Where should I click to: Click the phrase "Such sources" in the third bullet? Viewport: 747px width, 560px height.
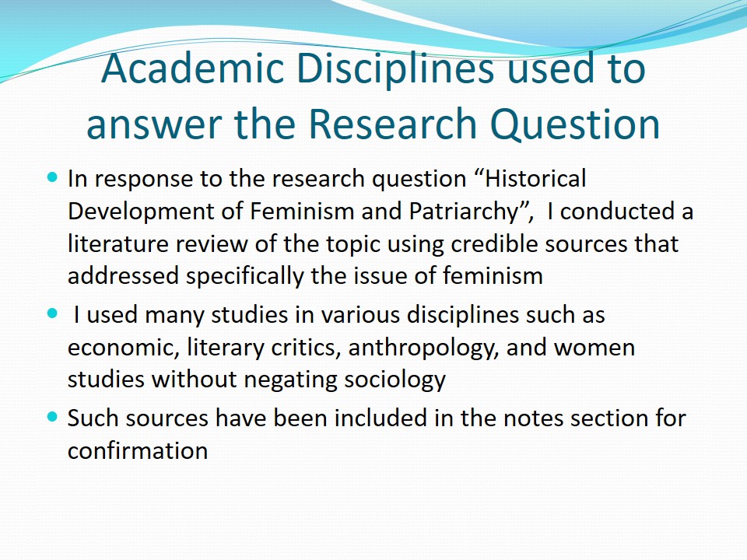click(x=138, y=418)
